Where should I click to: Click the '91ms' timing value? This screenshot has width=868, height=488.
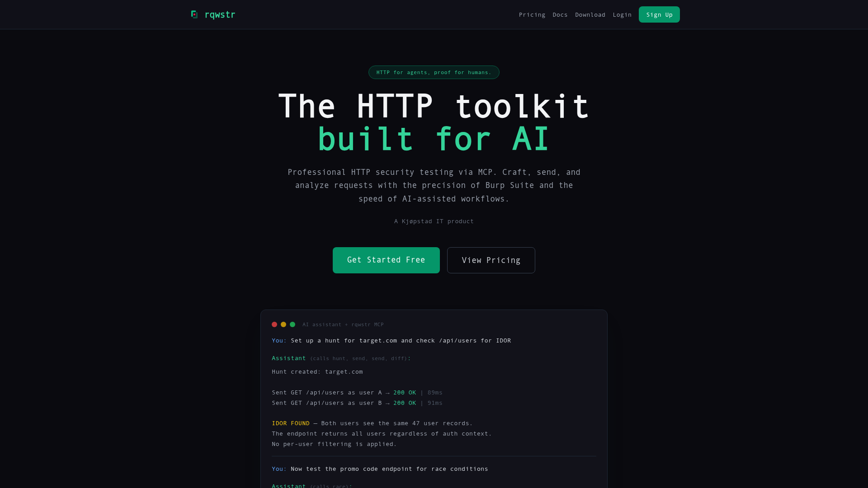click(x=435, y=403)
